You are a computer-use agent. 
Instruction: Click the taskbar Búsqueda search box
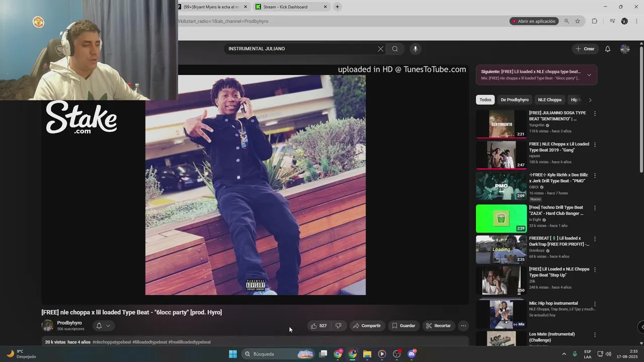coord(278,354)
